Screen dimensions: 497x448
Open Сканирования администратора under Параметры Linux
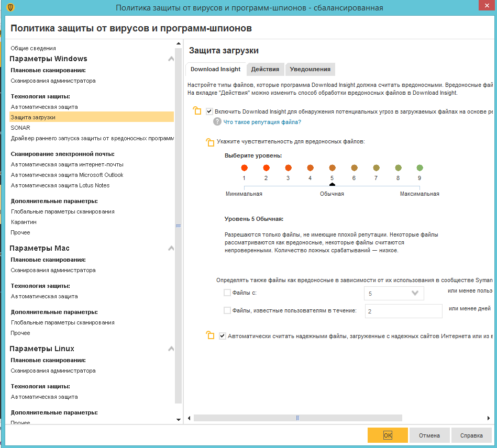pyautogui.click(x=53, y=371)
